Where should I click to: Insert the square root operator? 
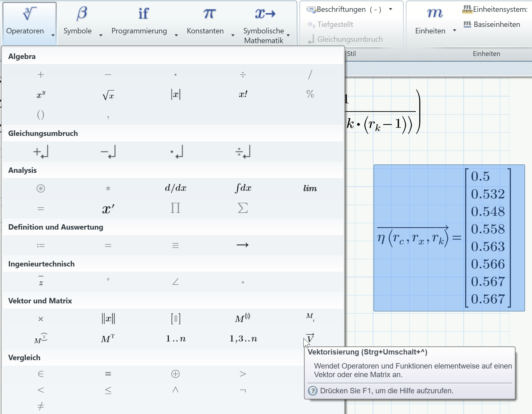(x=108, y=95)
